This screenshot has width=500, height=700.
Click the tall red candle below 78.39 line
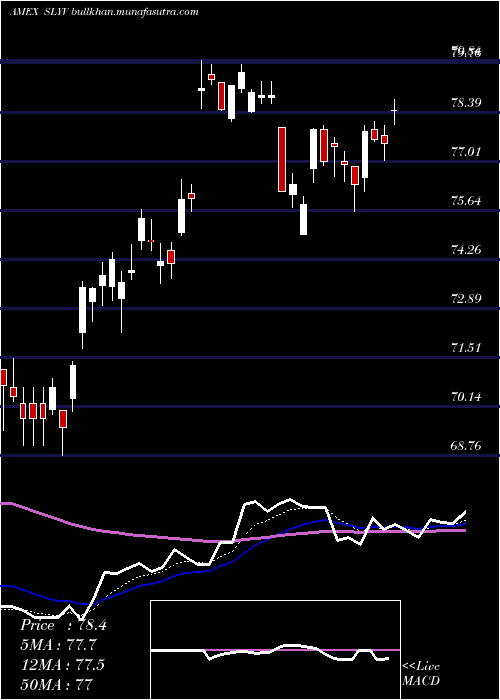click(282, 159)
